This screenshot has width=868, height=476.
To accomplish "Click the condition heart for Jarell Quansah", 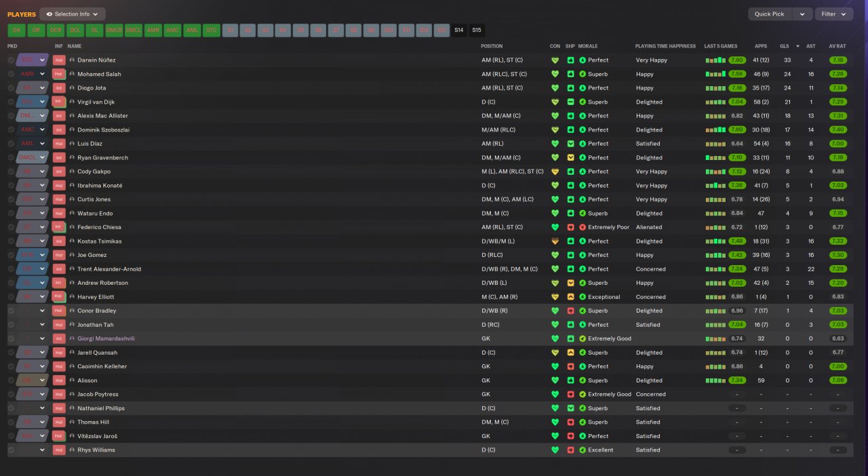I will 555,353.
